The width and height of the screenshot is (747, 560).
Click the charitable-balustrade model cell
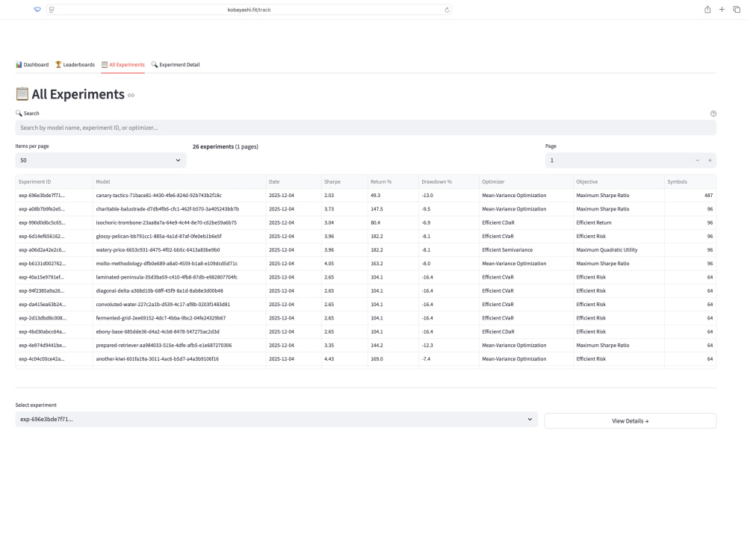coord(179,209)
